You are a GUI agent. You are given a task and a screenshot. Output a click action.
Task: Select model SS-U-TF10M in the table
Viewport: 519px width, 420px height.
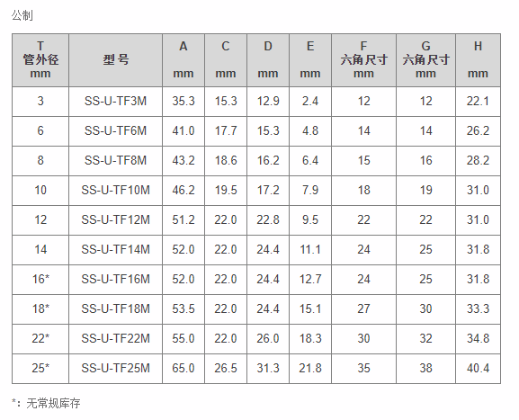click(x=115, y=191)
